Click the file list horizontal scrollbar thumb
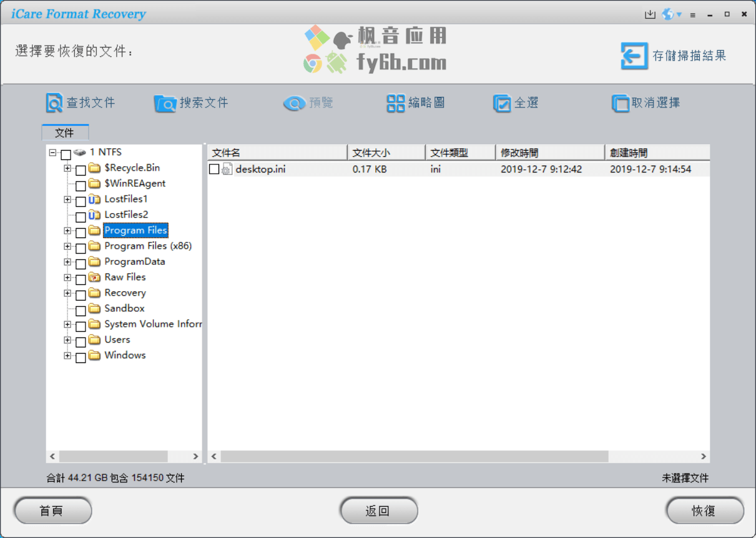 click(x=415, y=457)
